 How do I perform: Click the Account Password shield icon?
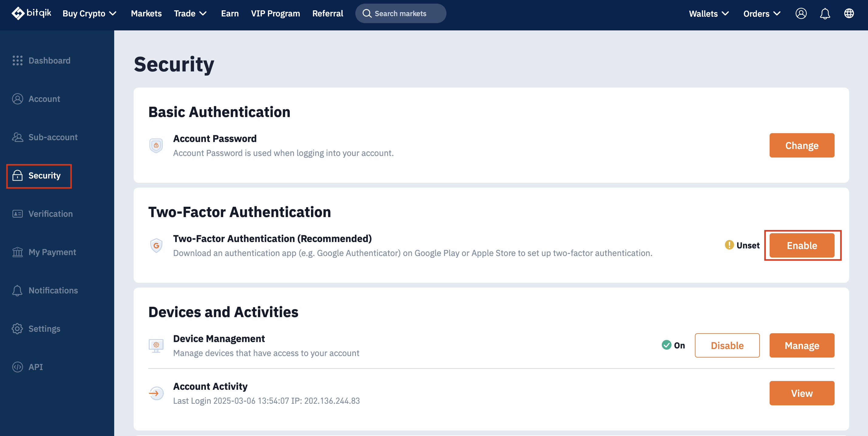[156, 146]
